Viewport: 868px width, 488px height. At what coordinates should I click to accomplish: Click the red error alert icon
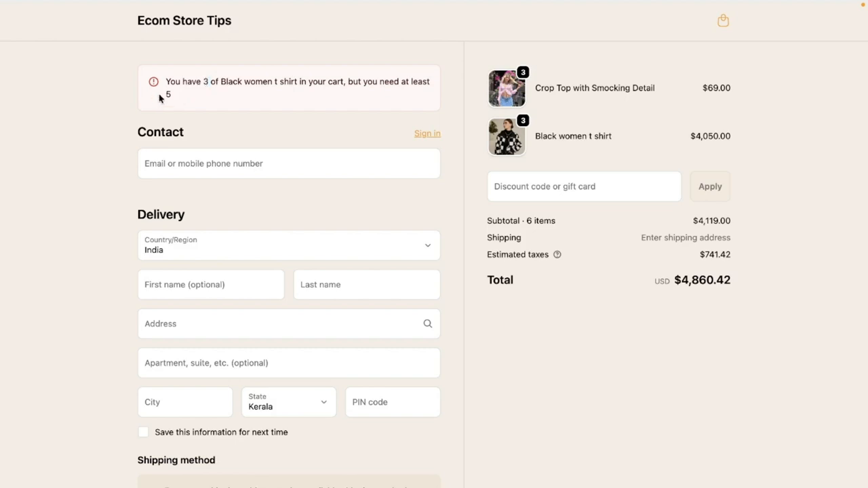point(154,81)
